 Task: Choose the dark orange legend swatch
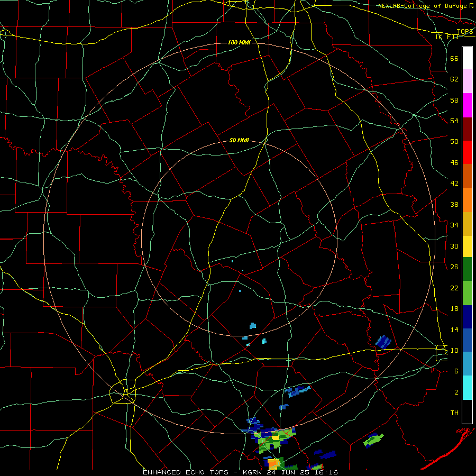click(467, 176)
